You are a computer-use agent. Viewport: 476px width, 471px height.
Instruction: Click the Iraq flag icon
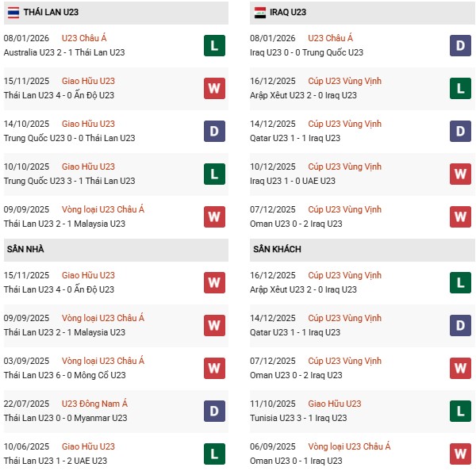[260, 12]
